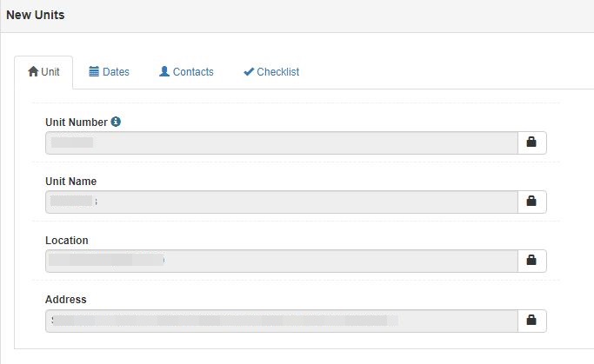Click inside the Unit Name field

point(282,202)
